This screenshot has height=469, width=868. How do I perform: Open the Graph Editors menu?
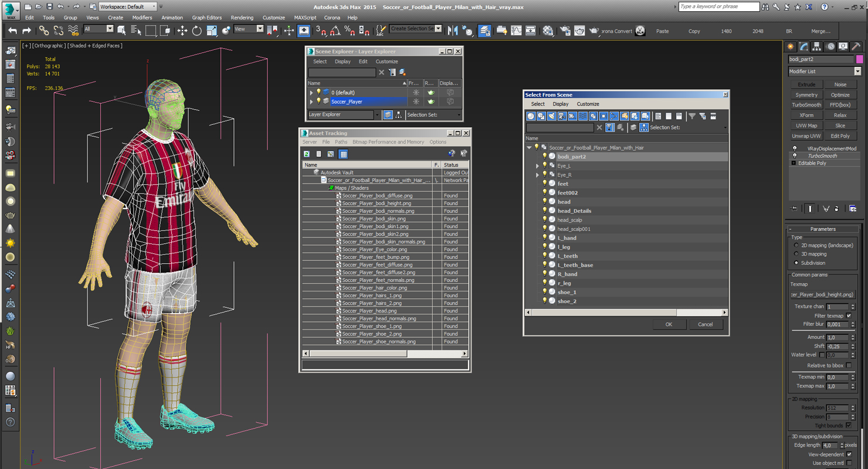(x=207, y=18)
